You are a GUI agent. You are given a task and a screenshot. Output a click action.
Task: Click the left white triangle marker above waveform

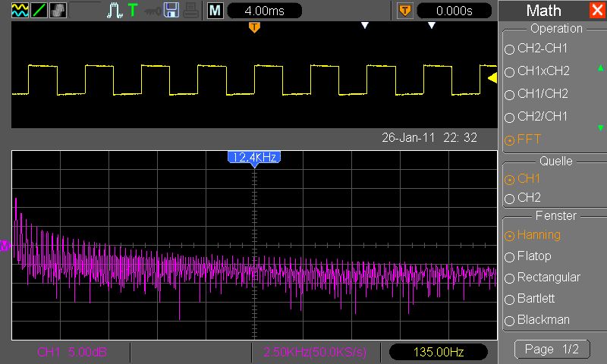365,26
